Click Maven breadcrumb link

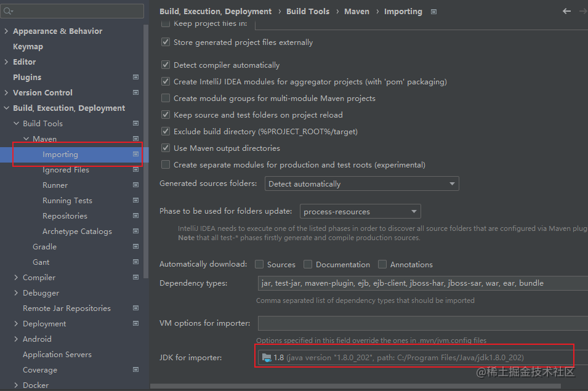(x=356, y=12)
